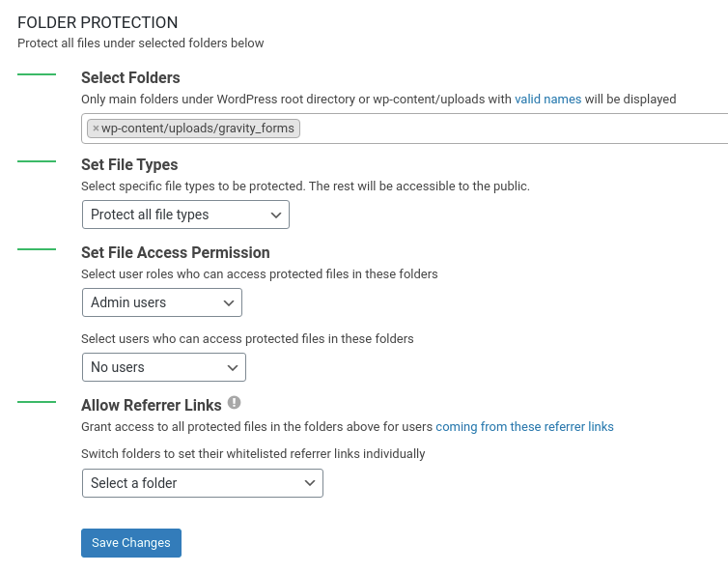Viewport: 728px width, 573px height.
Task: Remove the wp-content/uploads/gravity_forms folder tag
Action: [x=96, y=129]
